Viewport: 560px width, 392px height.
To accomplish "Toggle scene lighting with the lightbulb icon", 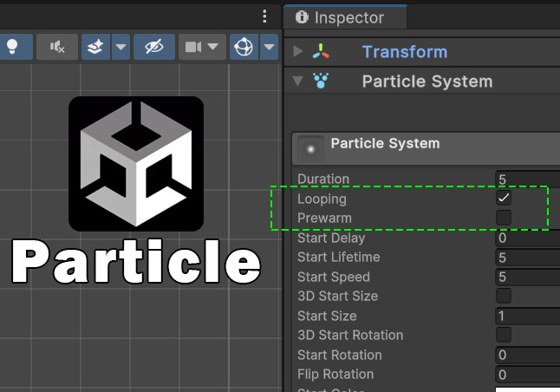I will pos(15,47).
